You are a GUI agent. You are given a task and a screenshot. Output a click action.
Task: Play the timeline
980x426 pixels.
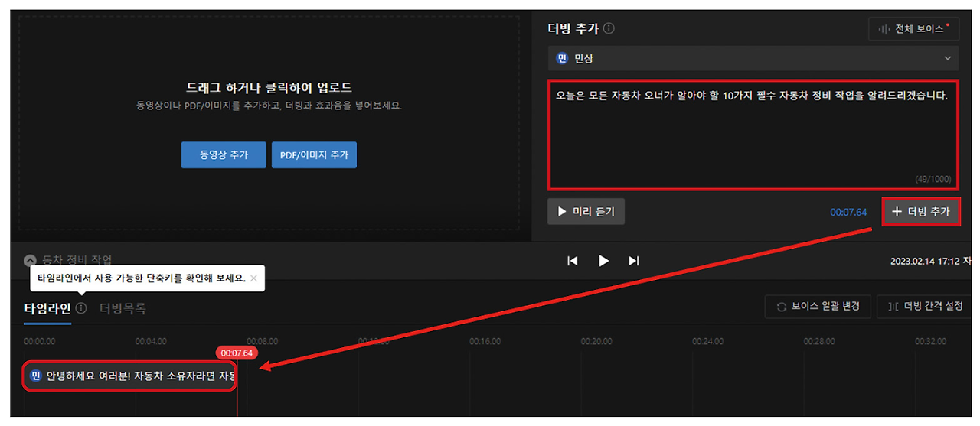click(603, 261)
